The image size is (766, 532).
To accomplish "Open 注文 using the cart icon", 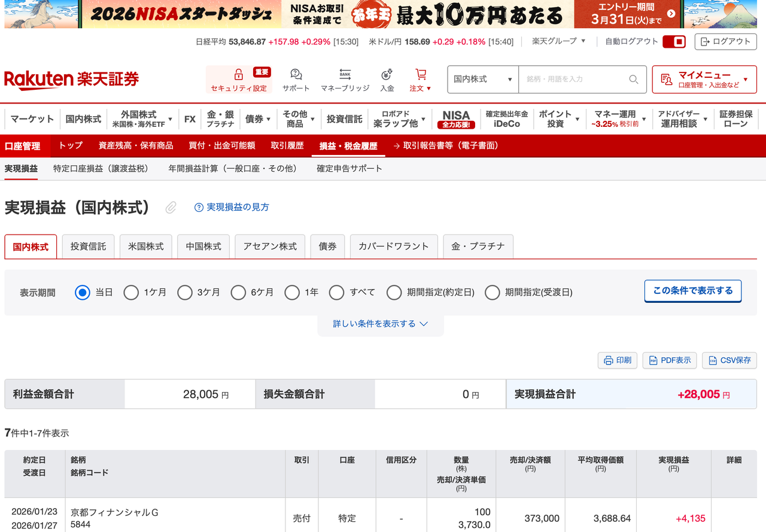I will 420,74.
